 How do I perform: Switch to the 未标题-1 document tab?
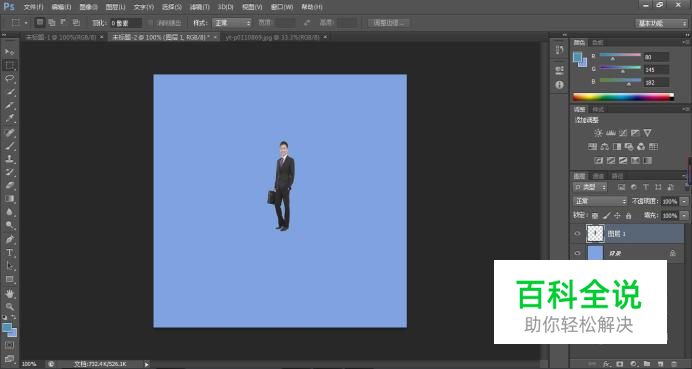pyautogui.click(x=61, y=38)
